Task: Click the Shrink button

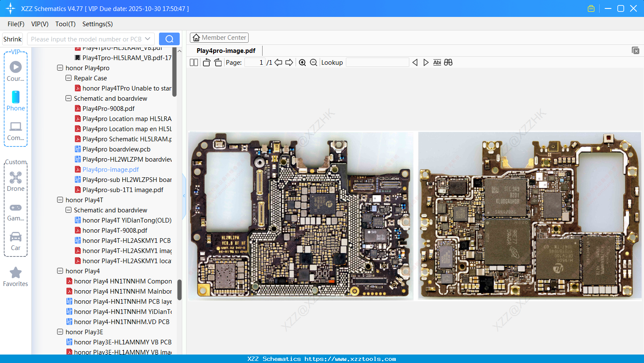Action: [12, 39]
